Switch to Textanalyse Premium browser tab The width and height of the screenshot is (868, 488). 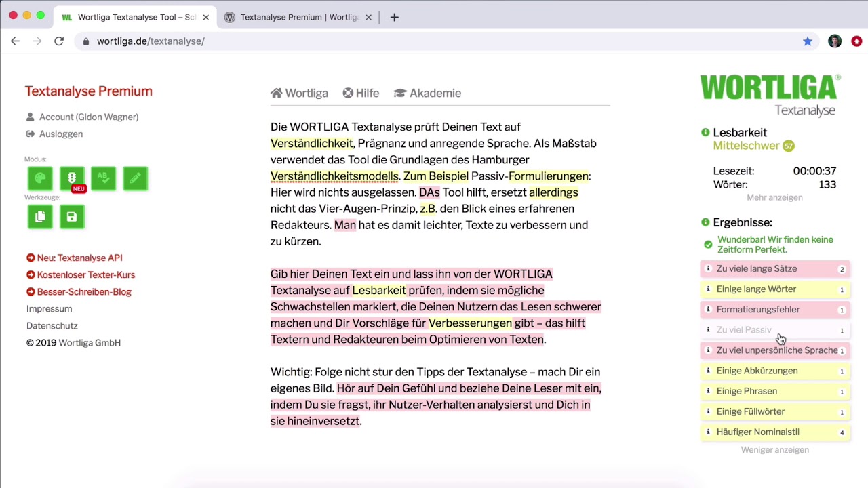298,17
